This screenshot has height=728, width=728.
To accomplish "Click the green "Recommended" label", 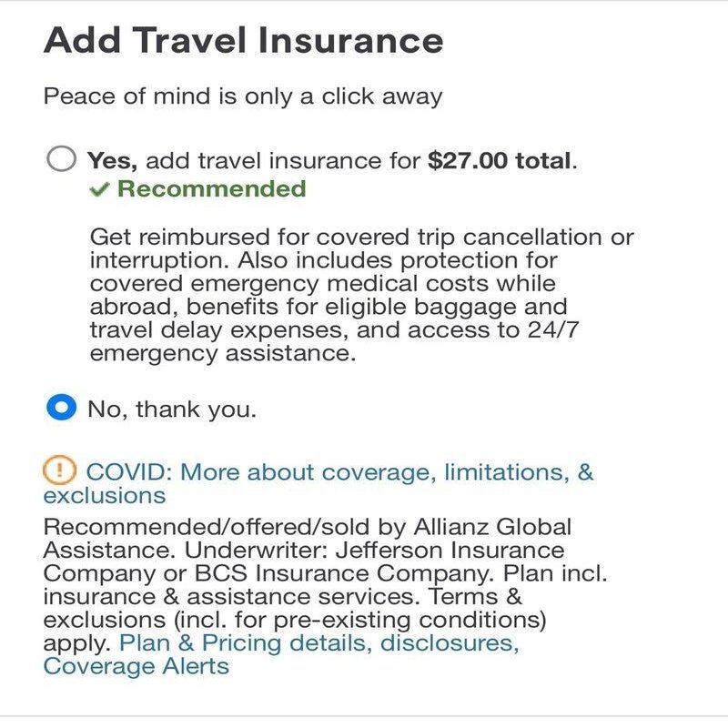I will tap(211, 189).
